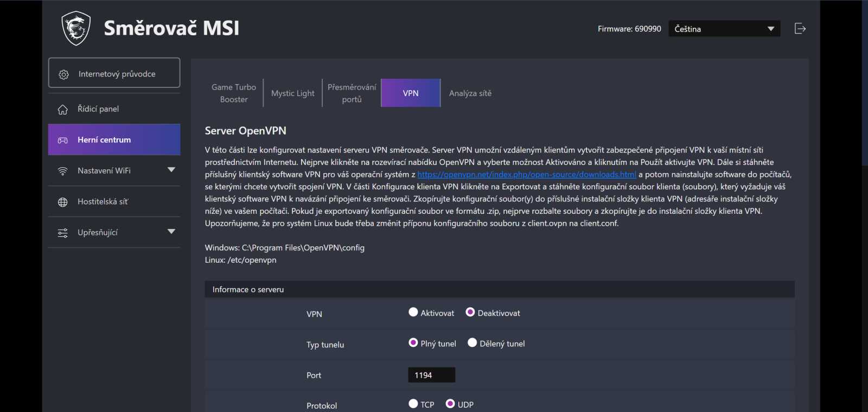Image resolution: width=868 pixels, height=412 pixels.
Task: Open Internetový průvodce wizard
Action: pyautogui.click(x=114, y=73)
